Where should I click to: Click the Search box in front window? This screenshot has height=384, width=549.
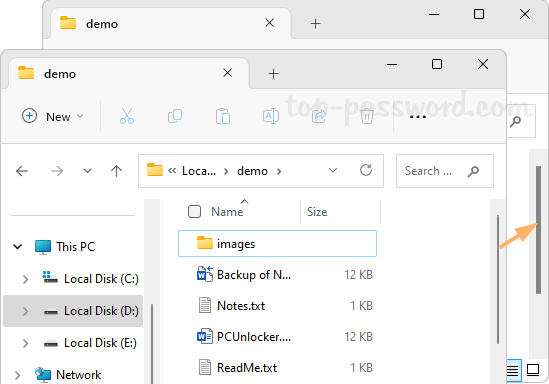(x=445, y=171)
